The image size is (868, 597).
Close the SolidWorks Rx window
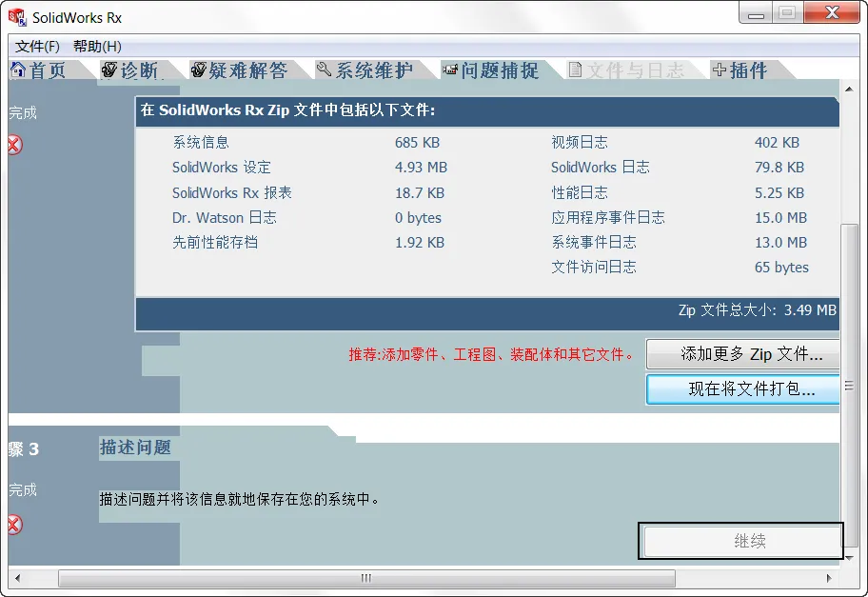pos(832,13)
